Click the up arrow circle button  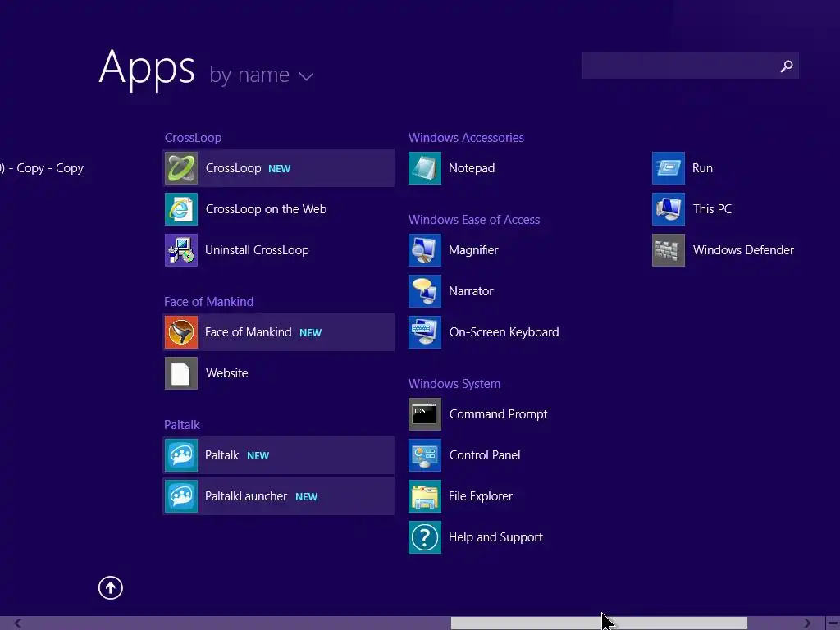point(111,587)
